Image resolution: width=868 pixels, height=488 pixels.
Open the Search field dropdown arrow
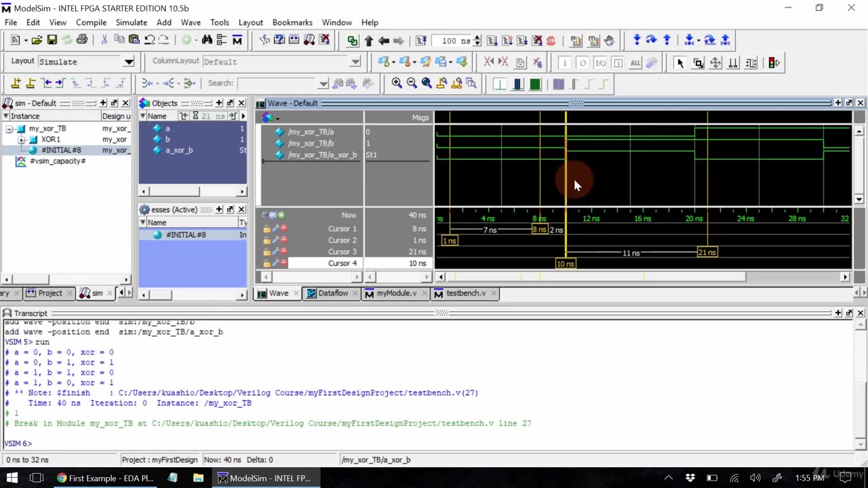click(323, 83)
